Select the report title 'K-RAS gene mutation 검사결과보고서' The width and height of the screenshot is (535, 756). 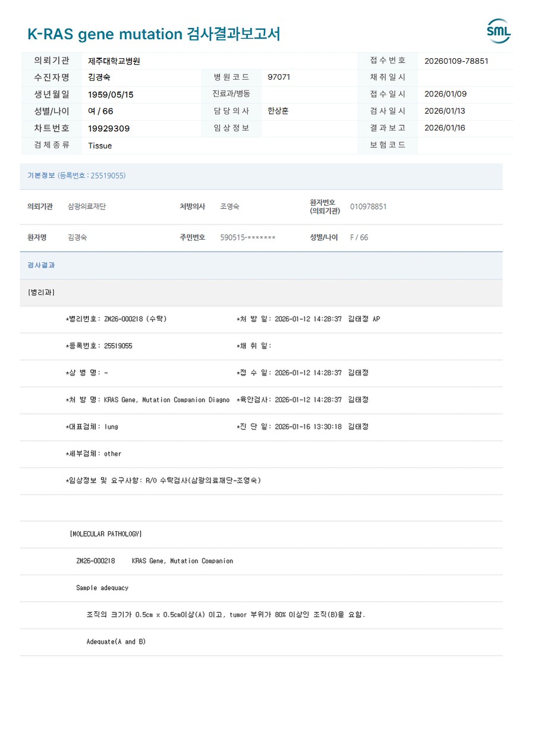(154, 34)
